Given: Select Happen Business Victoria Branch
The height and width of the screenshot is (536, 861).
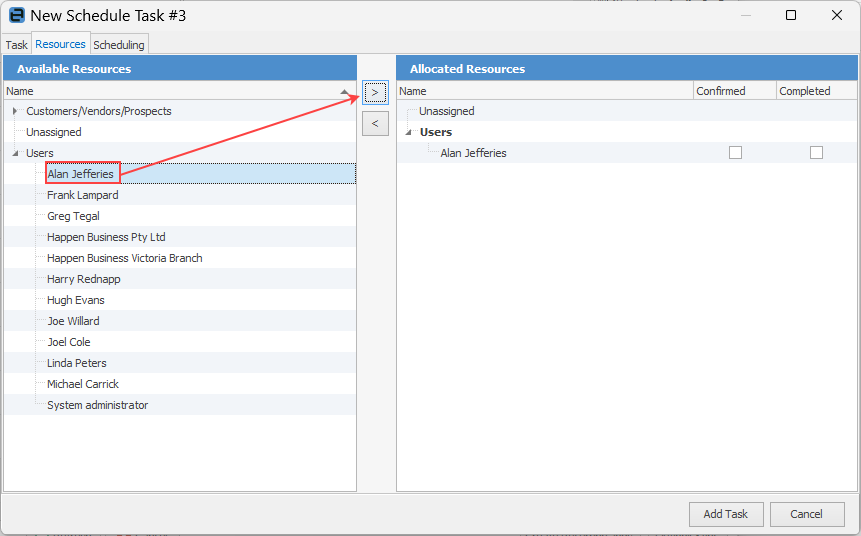Looking at the screenshot, I should pos(125,258).
